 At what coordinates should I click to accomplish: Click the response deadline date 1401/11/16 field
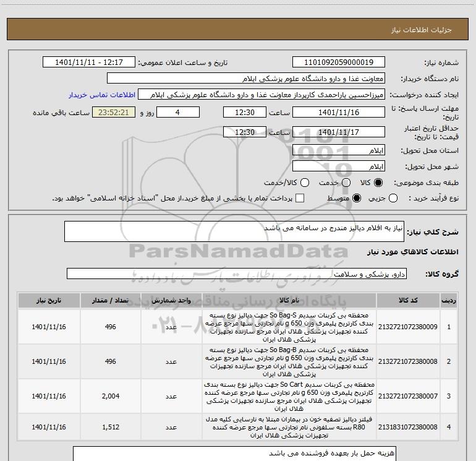(339, 112)
